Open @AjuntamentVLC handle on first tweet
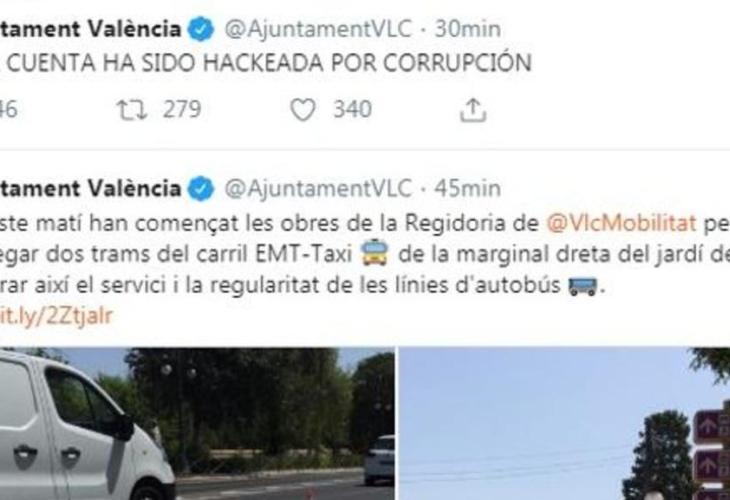Viewport: 730px width, 500px height. point(318,29)
